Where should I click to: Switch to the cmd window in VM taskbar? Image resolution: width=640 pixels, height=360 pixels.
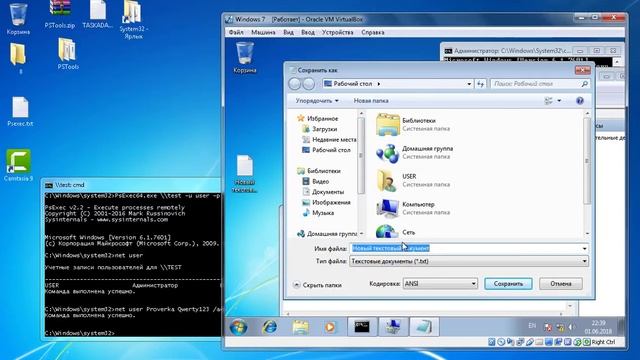(362, 327)
